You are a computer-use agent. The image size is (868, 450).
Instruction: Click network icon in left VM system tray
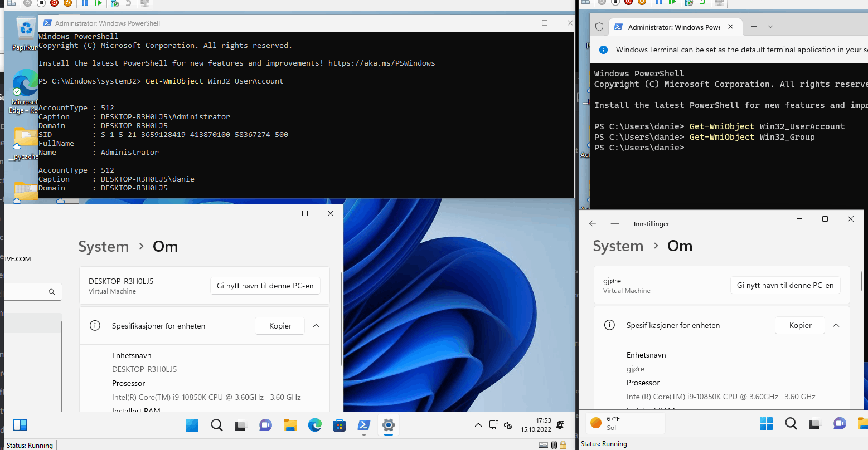[x=493, y=425]
